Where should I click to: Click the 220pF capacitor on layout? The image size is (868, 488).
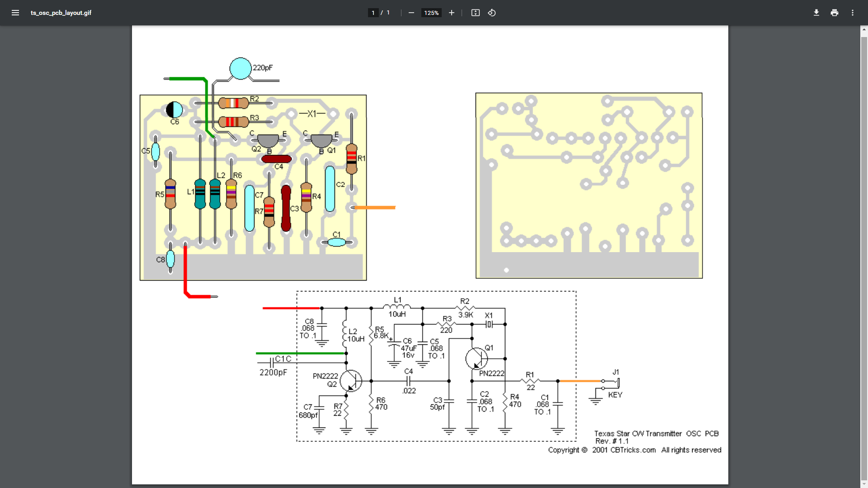[241, 69]
